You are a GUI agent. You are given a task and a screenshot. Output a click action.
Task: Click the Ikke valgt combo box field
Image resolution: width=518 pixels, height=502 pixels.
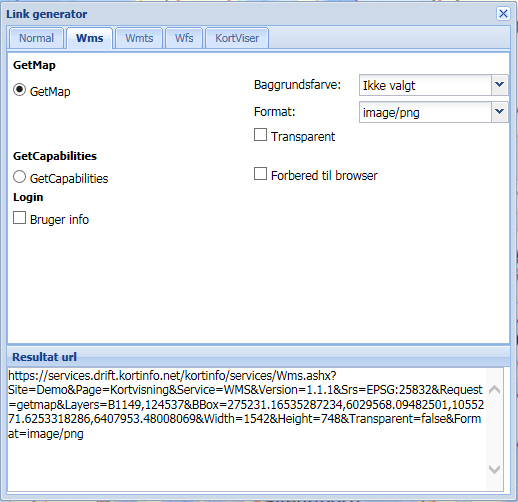point(425,85)
